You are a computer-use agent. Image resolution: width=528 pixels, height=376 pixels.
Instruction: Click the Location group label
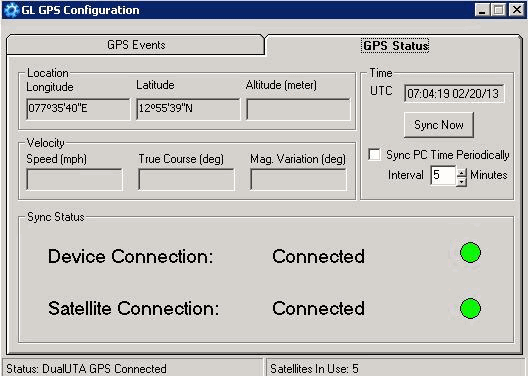(47, 73)
